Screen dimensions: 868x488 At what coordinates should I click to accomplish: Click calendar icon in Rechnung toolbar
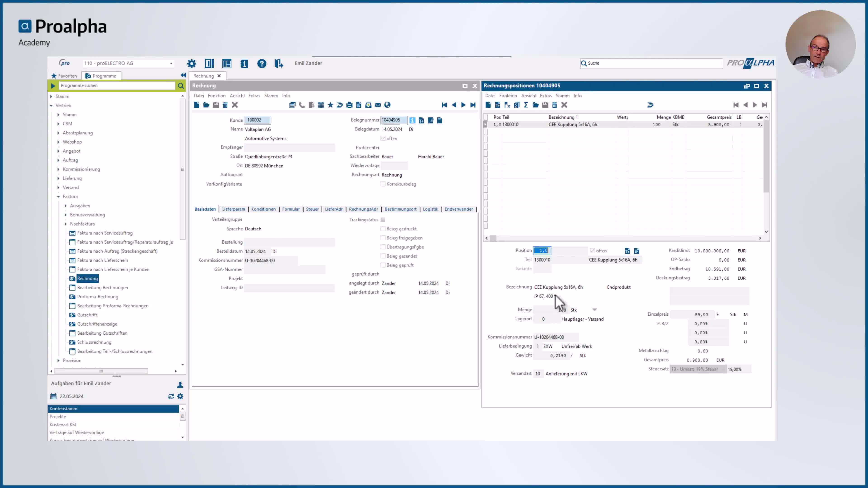coord(321,105)
